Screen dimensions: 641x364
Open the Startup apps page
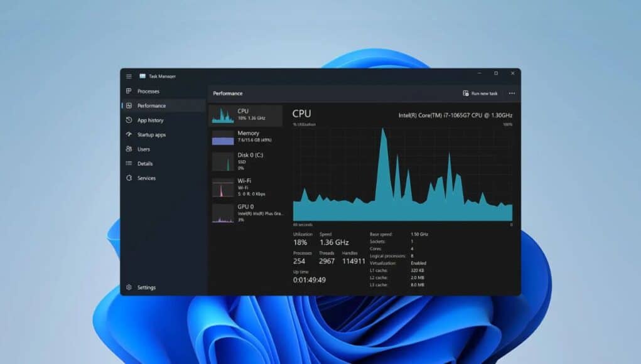click(152, 134)
